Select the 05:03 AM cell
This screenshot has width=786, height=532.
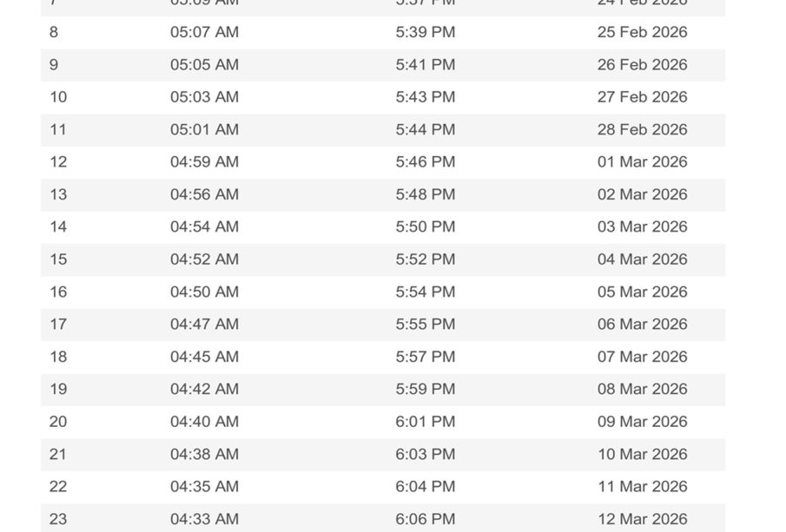coord(204,97)
